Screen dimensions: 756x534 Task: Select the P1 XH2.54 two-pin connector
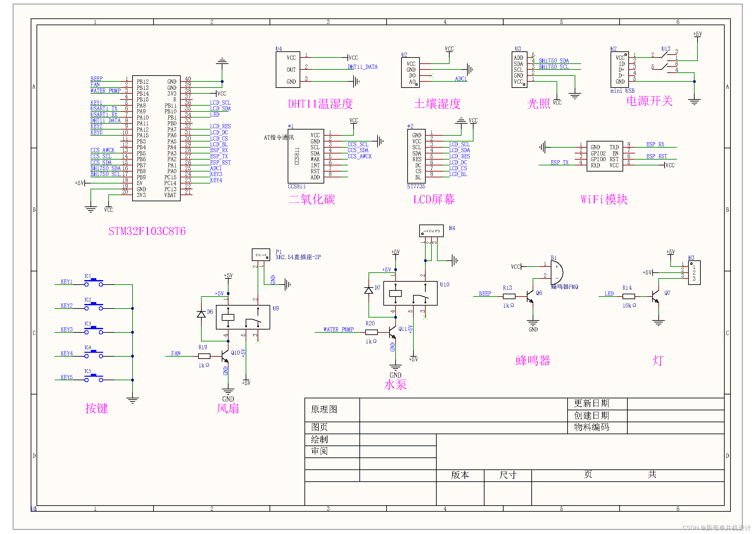point(261,254)
